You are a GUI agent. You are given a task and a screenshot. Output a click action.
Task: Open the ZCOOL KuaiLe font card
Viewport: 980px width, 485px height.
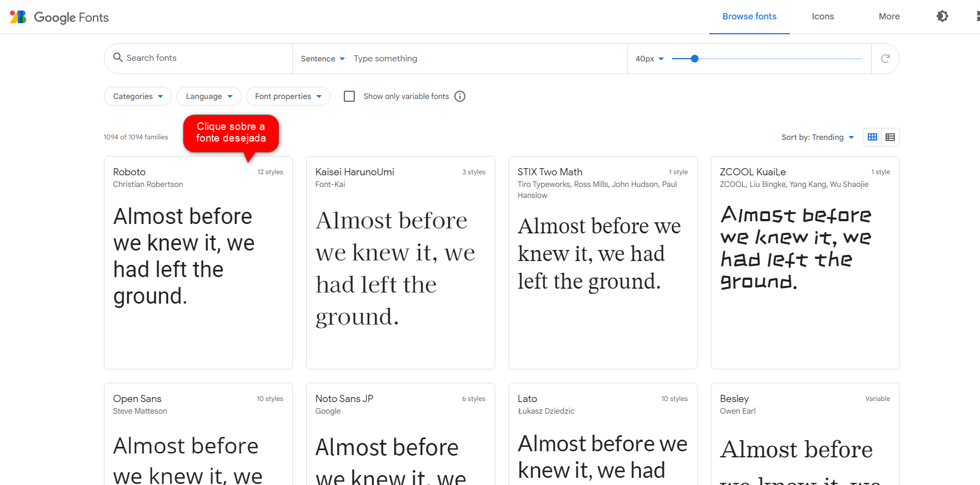805,263
